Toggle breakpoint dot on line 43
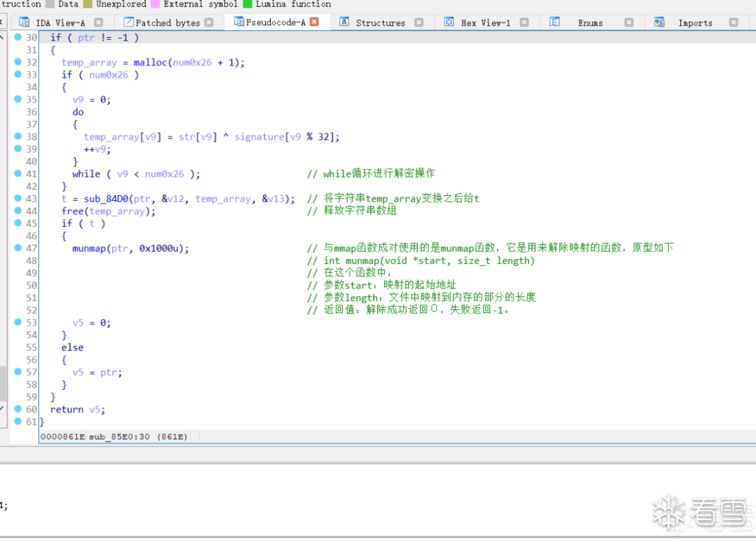The height and width of the screenshot is (541, 756). tap(17, 197)
